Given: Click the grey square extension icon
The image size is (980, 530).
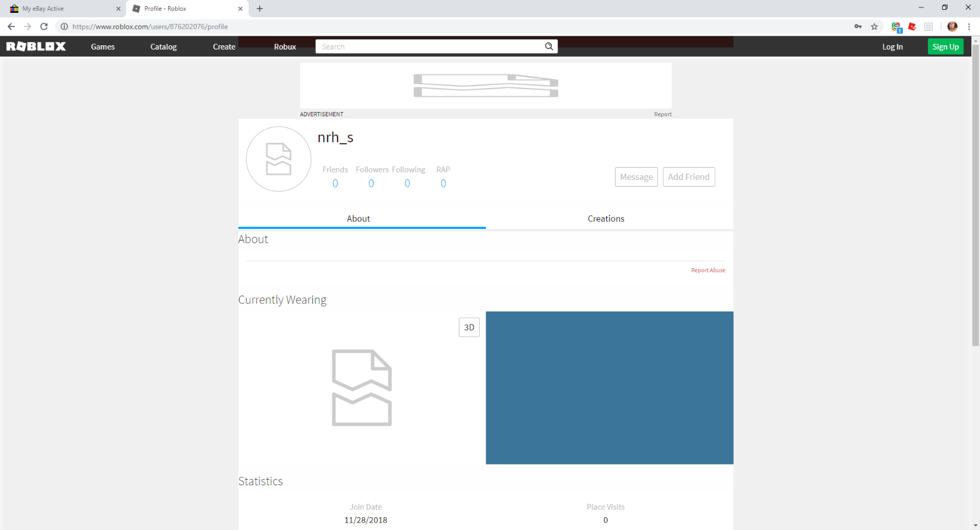Looking at the screenshot, I should click(929, 26).
